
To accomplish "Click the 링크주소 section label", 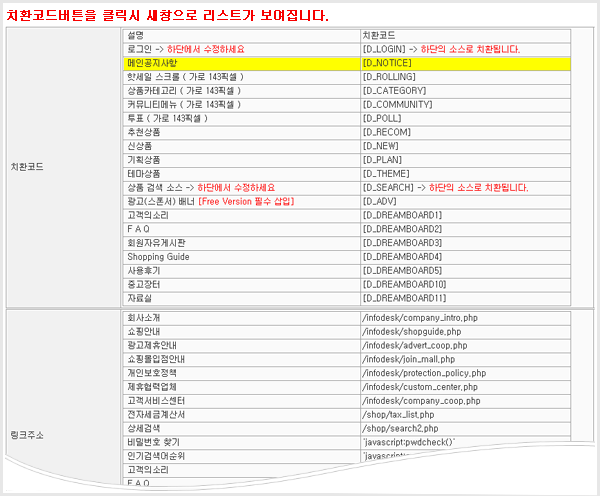I will [28, 435].
